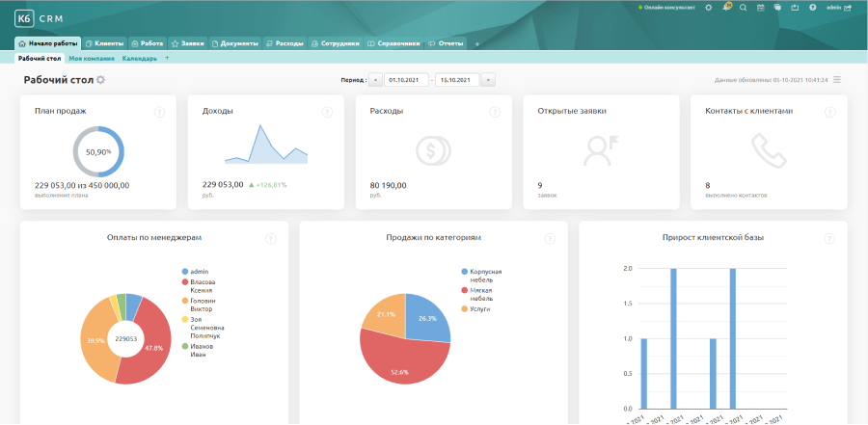
Task: Open the Справочники tab
Action: [393, 43]
